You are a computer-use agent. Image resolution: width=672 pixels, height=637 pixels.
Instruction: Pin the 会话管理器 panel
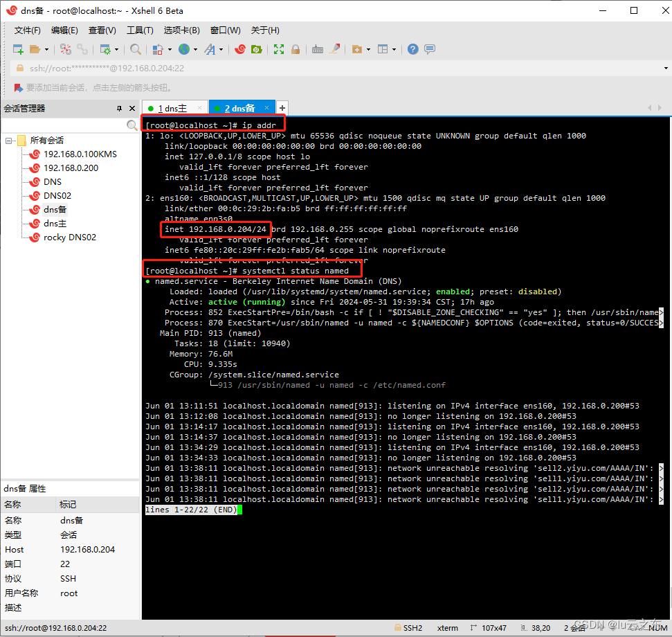(119, 107)
